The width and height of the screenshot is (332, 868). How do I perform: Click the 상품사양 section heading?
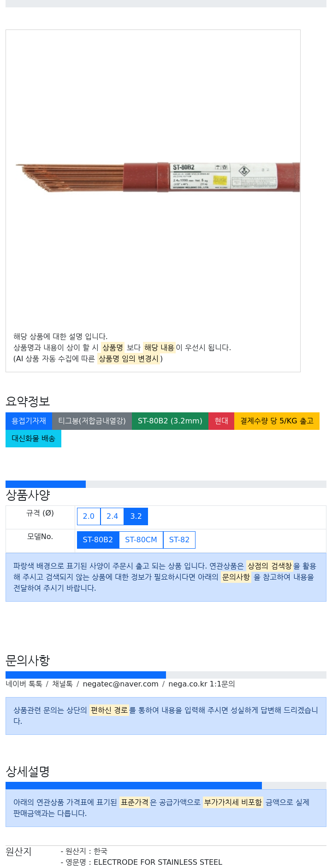pyautogui.click(x=28, y=495)
